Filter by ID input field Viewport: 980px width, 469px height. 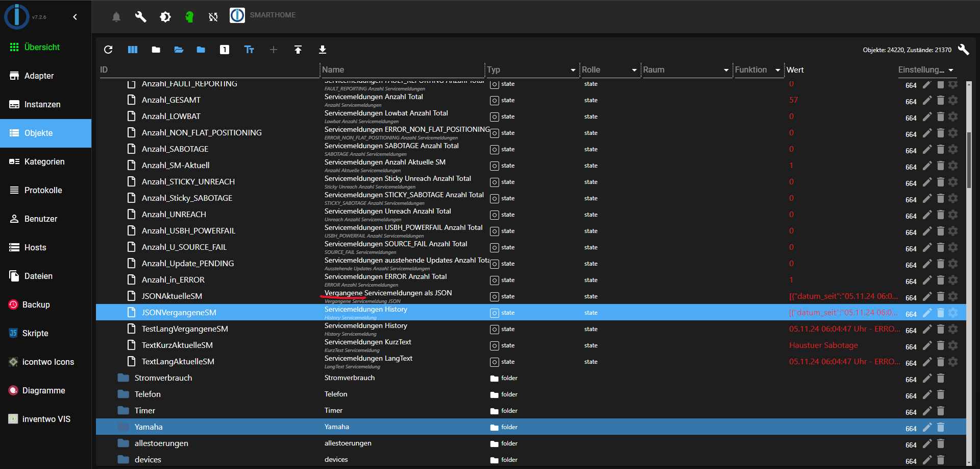(209, 70)
